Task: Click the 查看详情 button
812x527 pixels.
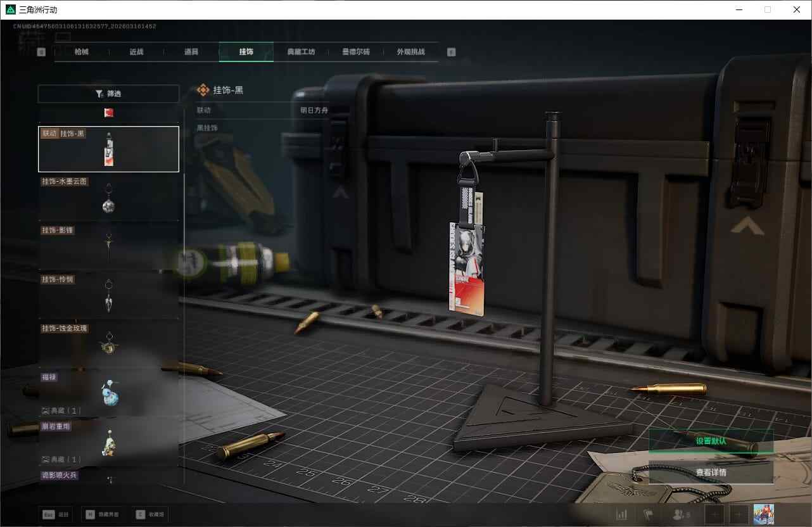Action: click(x=711, y=473)
